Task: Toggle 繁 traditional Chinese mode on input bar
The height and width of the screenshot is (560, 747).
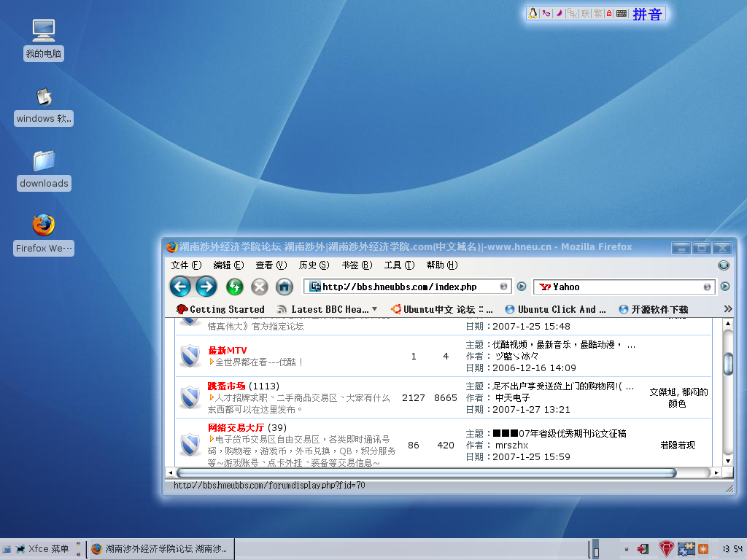Action: [x=598, y=13]
